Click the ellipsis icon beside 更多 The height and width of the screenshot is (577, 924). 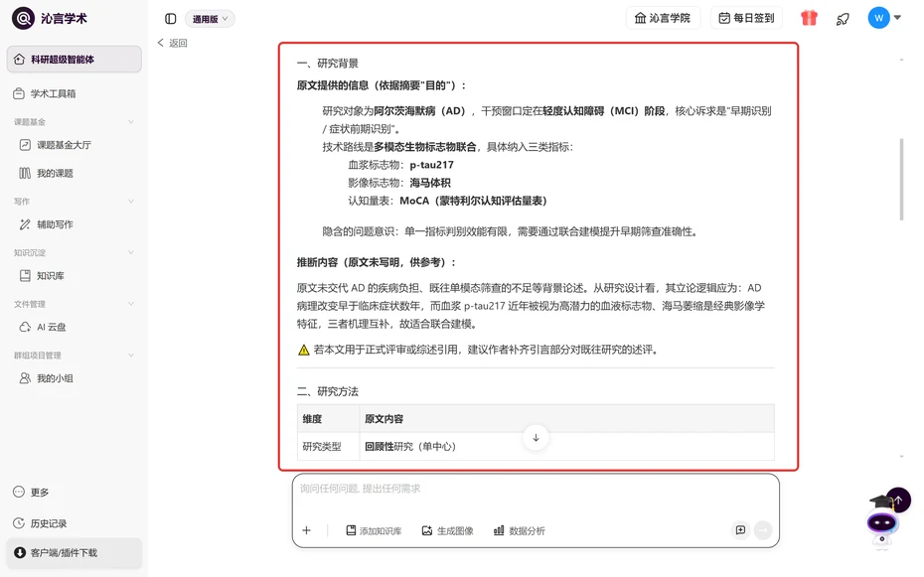[19, 492]
